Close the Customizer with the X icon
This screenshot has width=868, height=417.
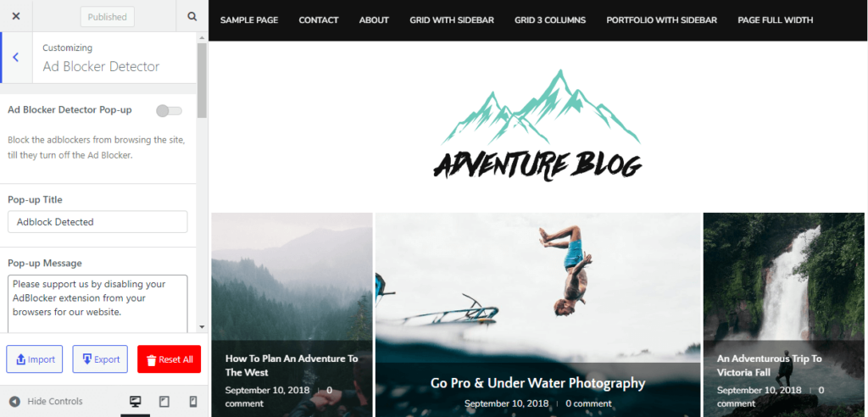(x=16, y=16)
